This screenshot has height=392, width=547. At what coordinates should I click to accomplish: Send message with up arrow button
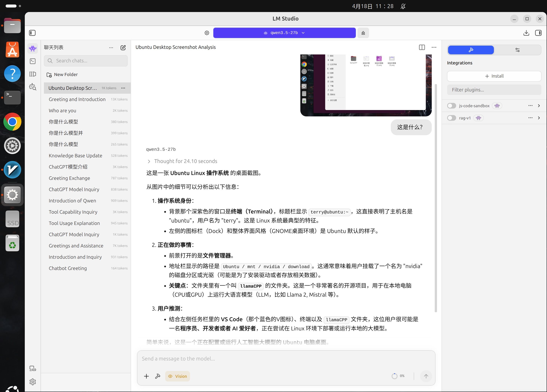pos(426,376)
